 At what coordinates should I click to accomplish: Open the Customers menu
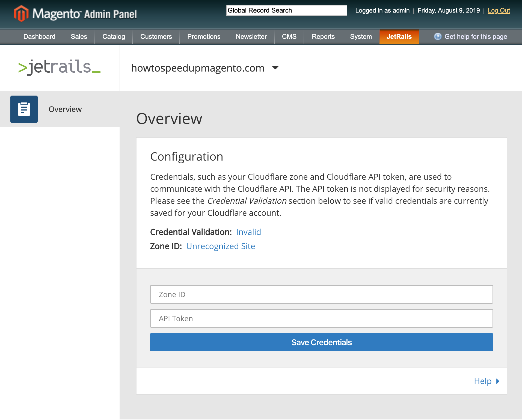click(x=156, y=37)
